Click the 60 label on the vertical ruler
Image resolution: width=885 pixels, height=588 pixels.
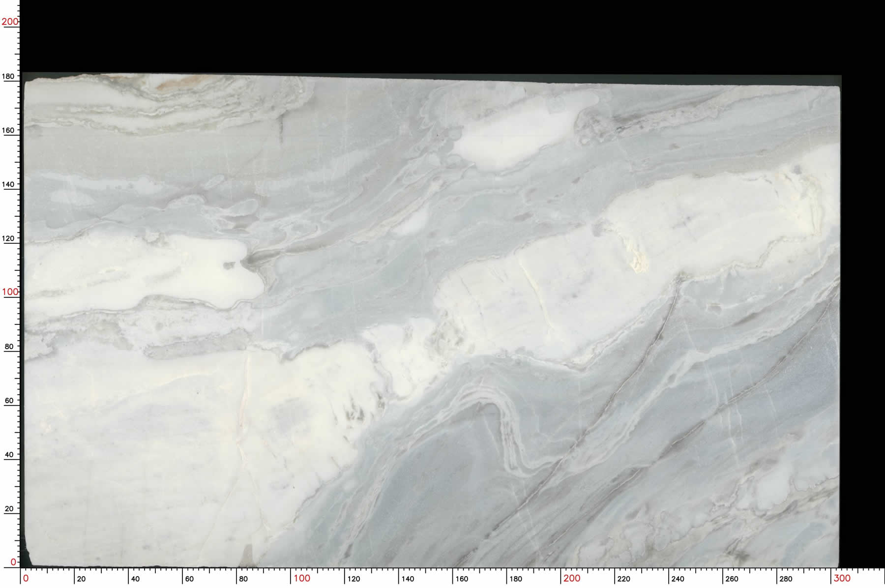coord(9,401)
